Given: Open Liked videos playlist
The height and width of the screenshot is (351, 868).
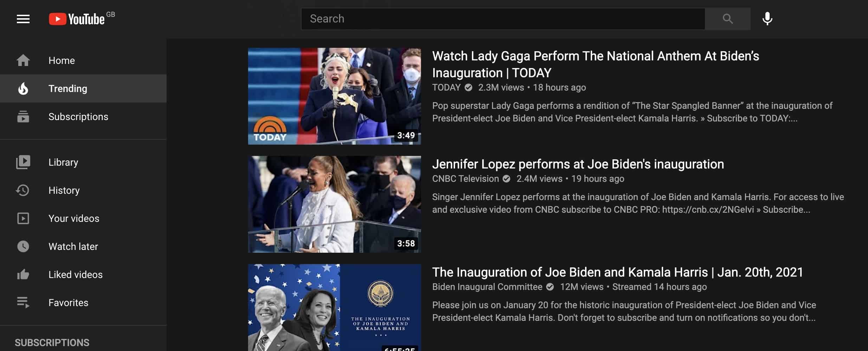Looking at the screenshot, I should click(83, 274).
